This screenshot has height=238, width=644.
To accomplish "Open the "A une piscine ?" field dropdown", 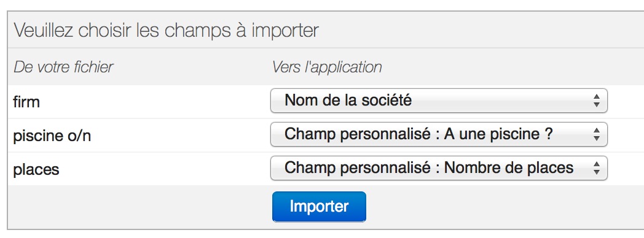I will 439,134.
